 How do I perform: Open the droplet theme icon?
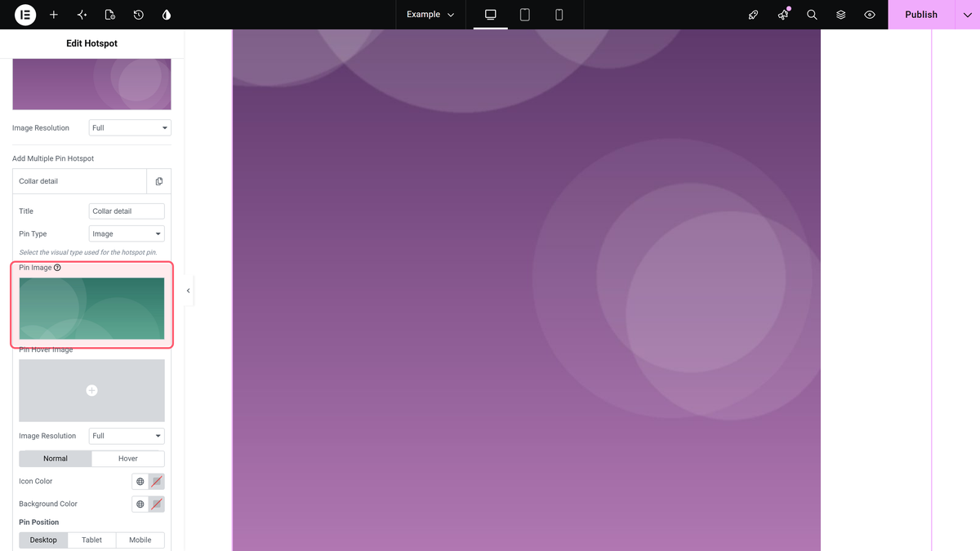(x=167, y=15)
